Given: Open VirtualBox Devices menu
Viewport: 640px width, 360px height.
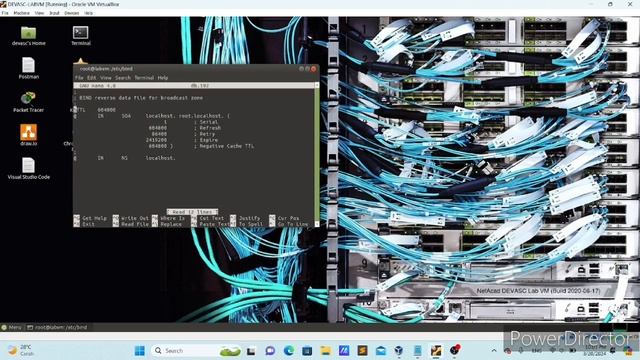Looking at the screenshot, I should tap(71, 13).
